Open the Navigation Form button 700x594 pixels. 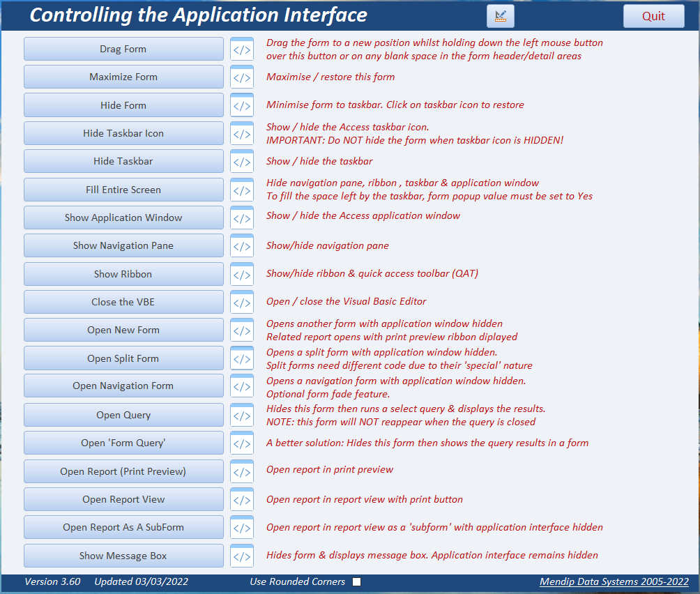click(123, 386)
